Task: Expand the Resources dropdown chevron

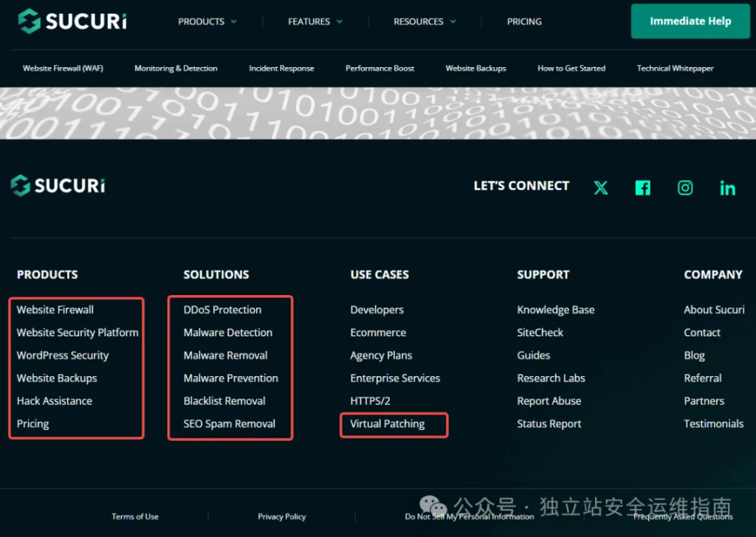Action: 453,21
